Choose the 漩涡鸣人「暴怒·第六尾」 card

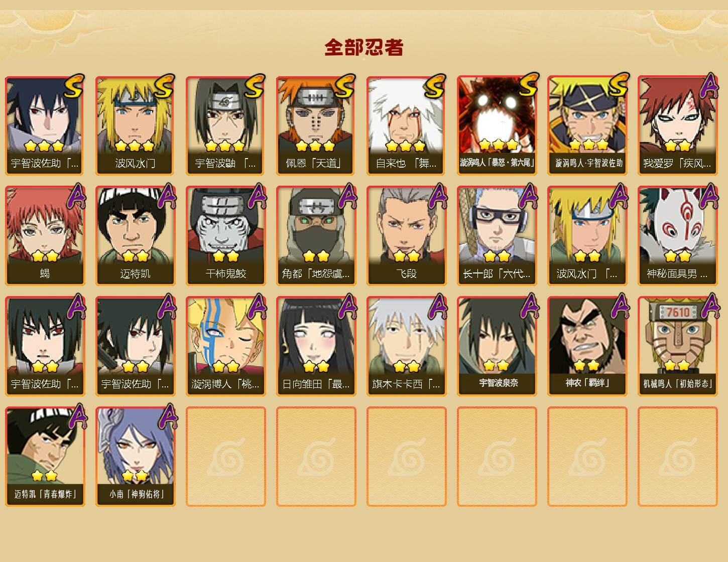[x=497, y=125]
